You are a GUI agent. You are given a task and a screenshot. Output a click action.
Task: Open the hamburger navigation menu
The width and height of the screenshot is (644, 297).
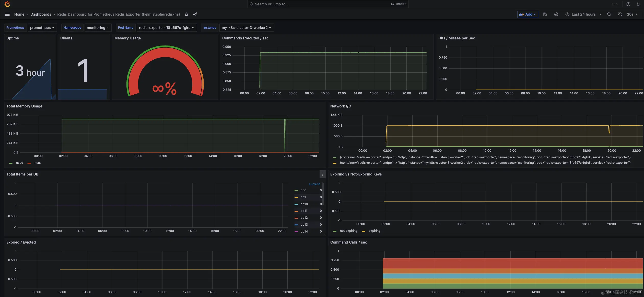(7, 14)
